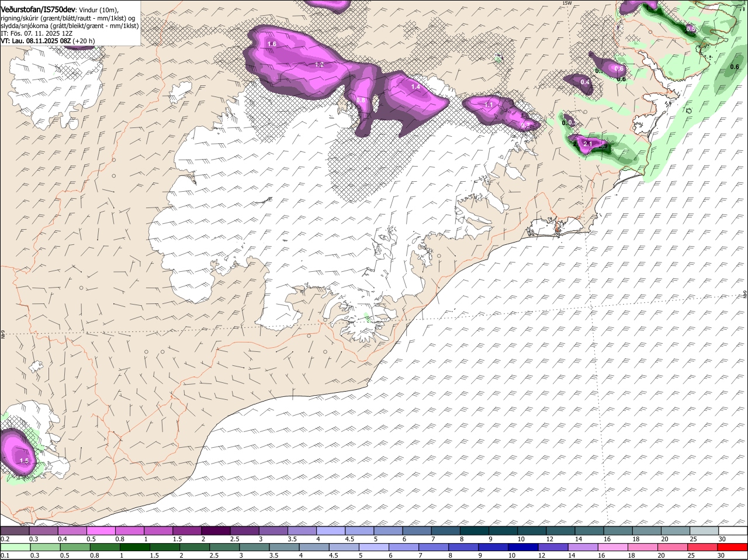Click the 'VT: Lau. 08.11.2025 08Z' valid time
Image resolution: width=748 pixels, height=560 pixels.
36,41
